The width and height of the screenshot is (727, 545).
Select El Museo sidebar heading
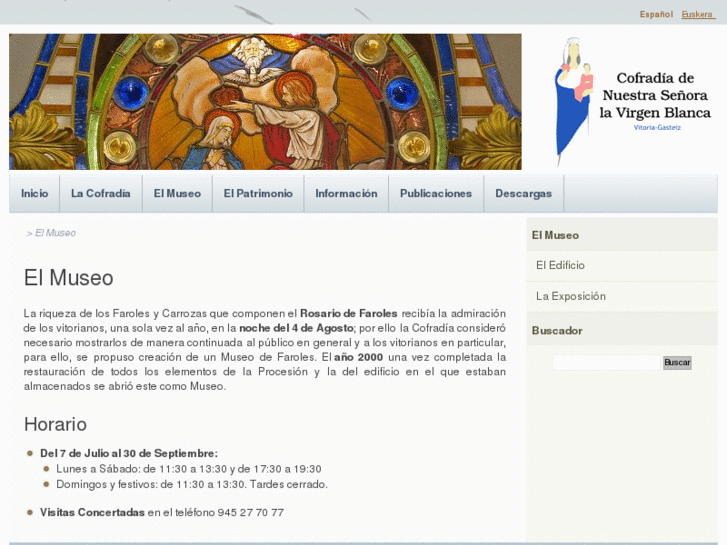pos(555,235)
